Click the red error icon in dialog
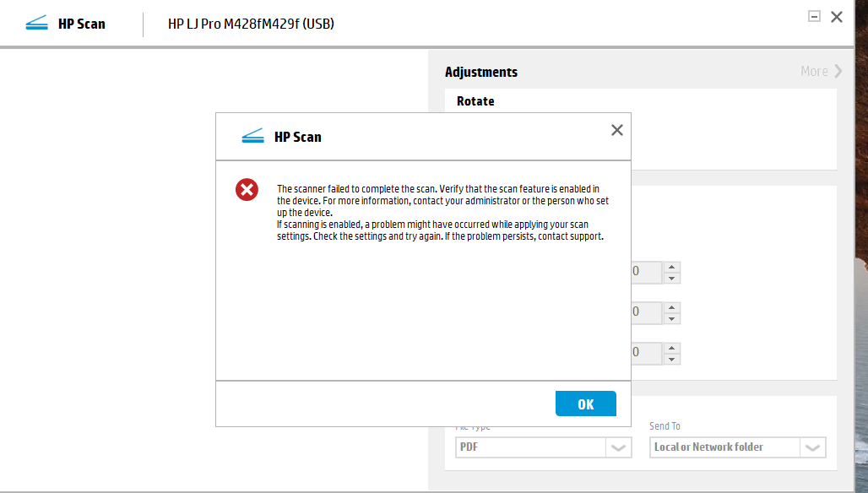The width and height of the screenshot is (868, 493). click(247, 189)
